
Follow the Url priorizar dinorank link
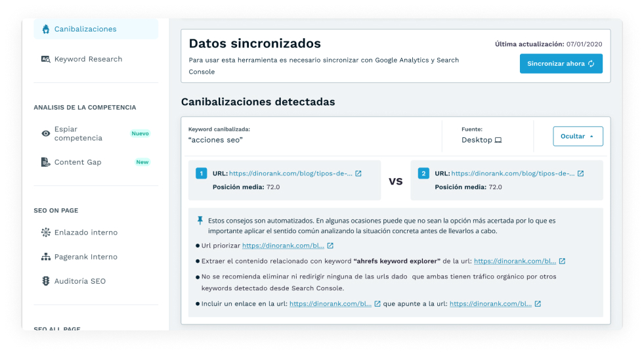[x=283, y=246]
